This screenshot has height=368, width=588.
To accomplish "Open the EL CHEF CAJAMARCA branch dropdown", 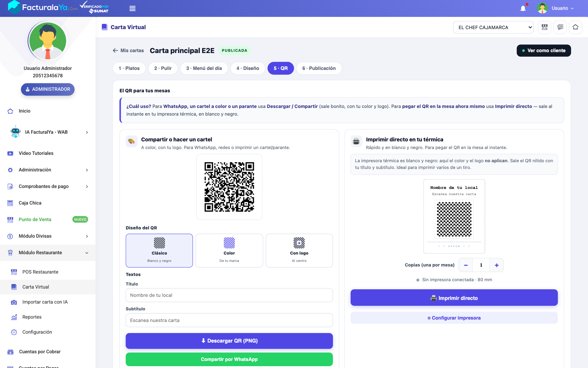I will coord(493,27).
